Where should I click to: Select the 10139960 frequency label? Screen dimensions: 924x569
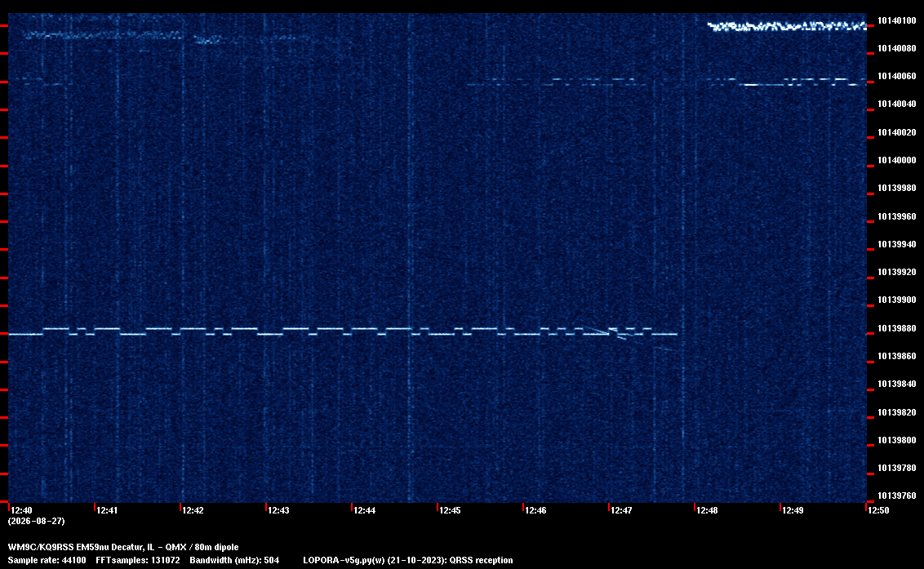click(x=897, y=216)
